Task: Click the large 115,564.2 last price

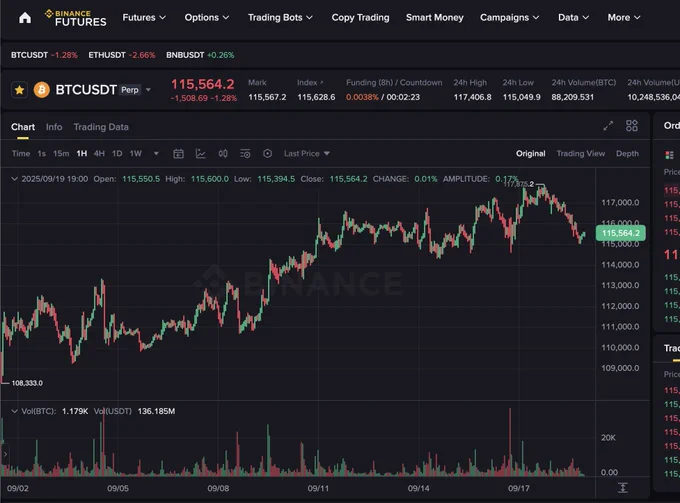Action: [203, 84]
